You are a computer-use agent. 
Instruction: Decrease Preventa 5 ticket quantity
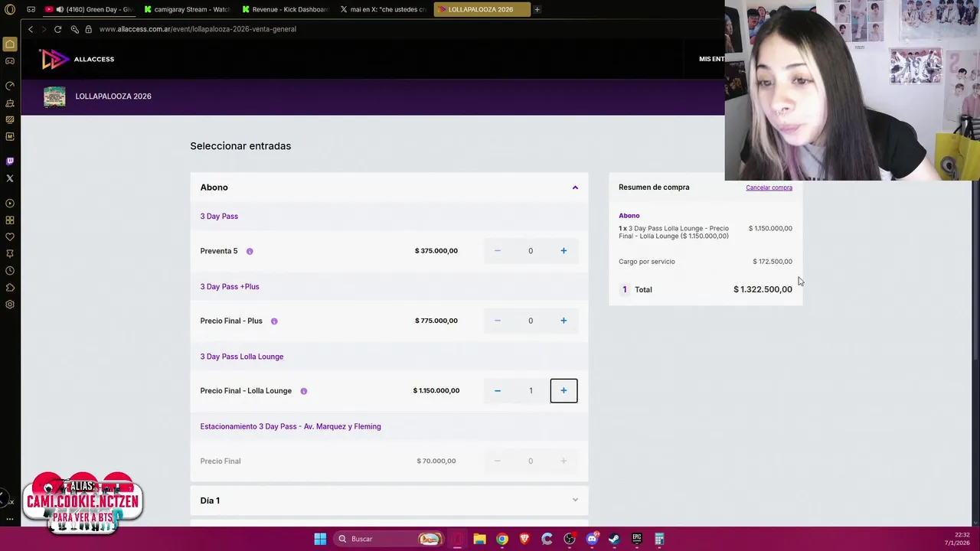[x=498, y=251]
